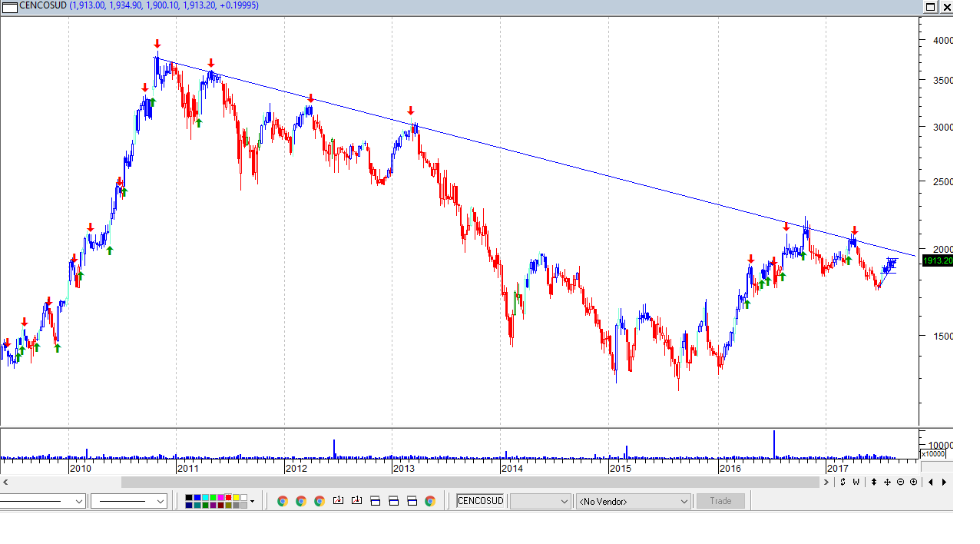Click chart icon right of third Chrome icon

pyautogui.click(x=339, y=501)
